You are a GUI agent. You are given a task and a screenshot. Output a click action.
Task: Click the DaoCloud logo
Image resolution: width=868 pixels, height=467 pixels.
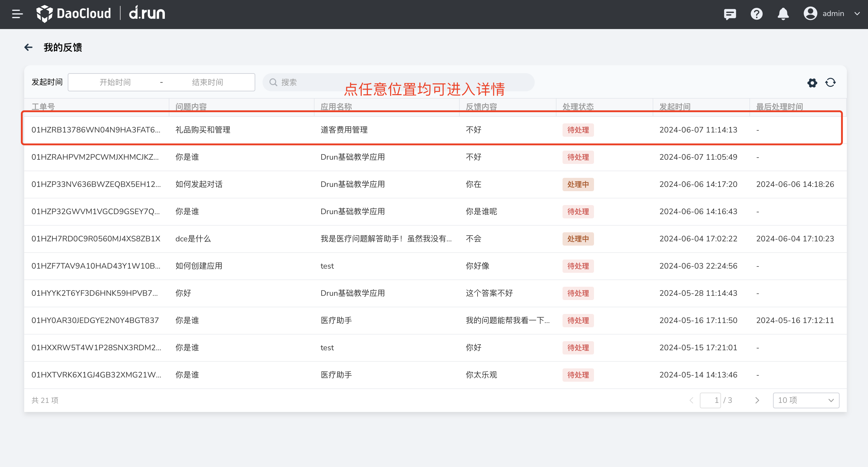pyautogui.click(x=73, y=14)
